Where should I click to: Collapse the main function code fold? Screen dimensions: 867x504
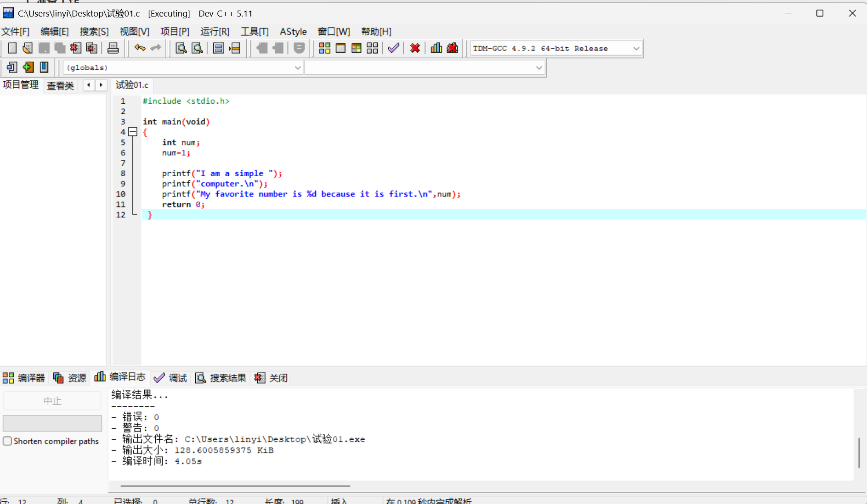[133, 132]
